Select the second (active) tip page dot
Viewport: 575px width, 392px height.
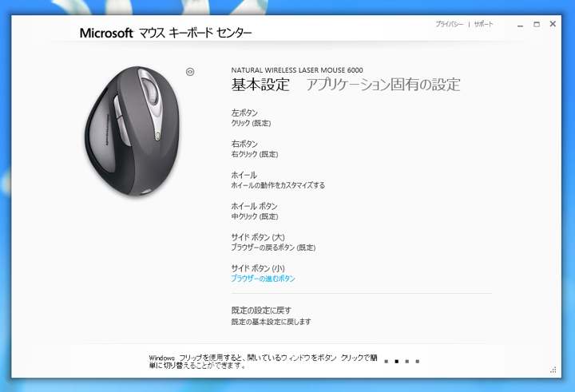pos(396,361)
